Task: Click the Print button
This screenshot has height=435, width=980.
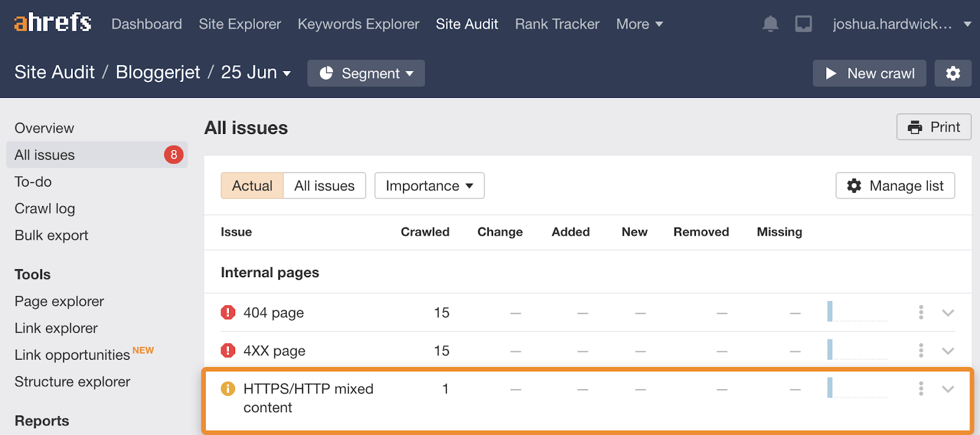Action: [x=933, y=127]
